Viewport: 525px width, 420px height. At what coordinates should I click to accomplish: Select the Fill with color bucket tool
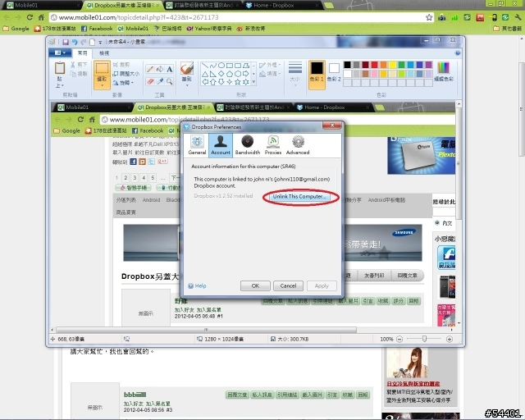pyautogui.click(x=160, y=69)
